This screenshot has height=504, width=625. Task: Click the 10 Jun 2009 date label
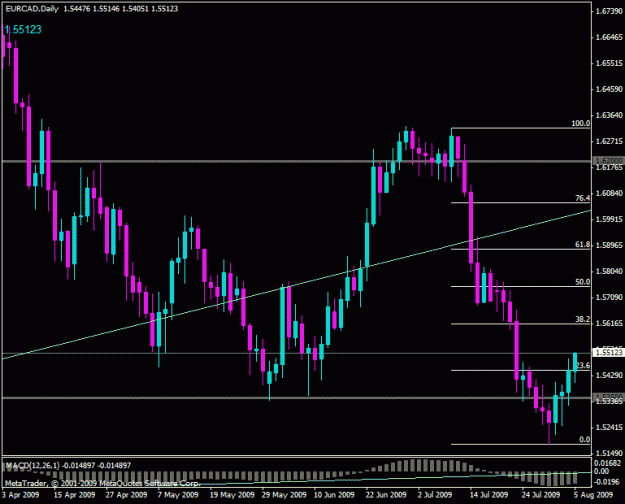point(334,495)
